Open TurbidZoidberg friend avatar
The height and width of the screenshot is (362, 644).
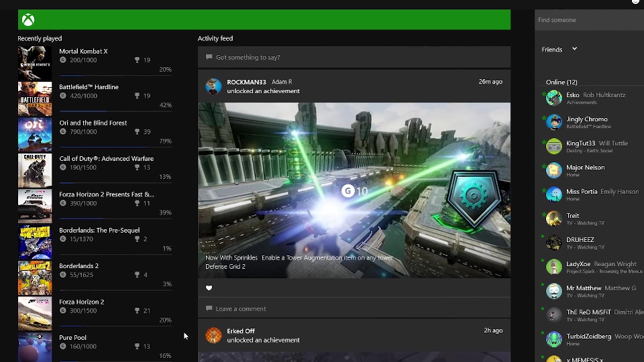(x=553, y=339)
